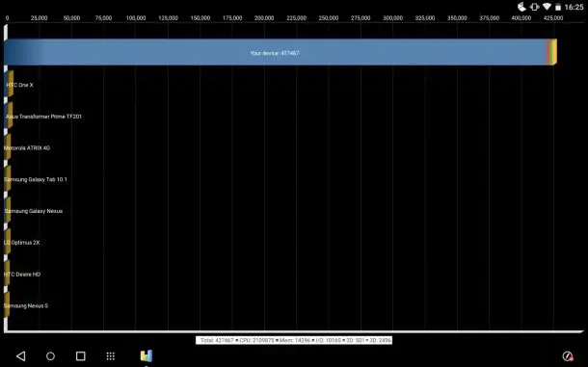Select the Samsung Nexus S entry
588x367 pixels.
point(26,305)
